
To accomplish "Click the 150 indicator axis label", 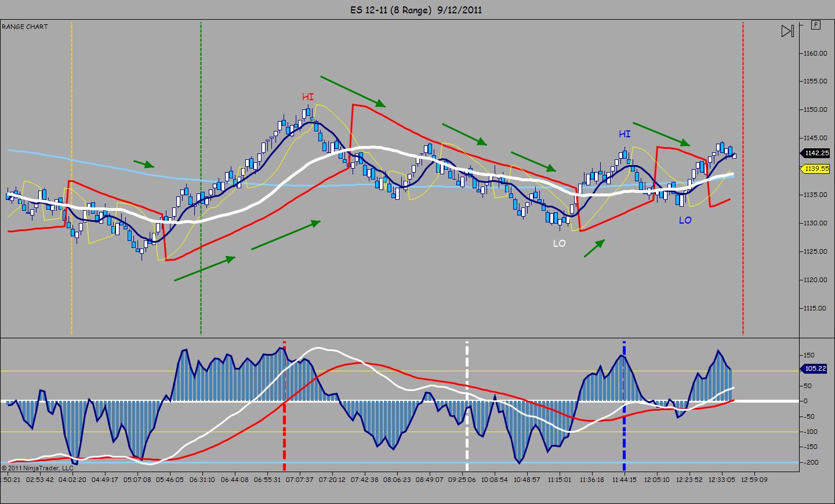I will tap(809, 356).
